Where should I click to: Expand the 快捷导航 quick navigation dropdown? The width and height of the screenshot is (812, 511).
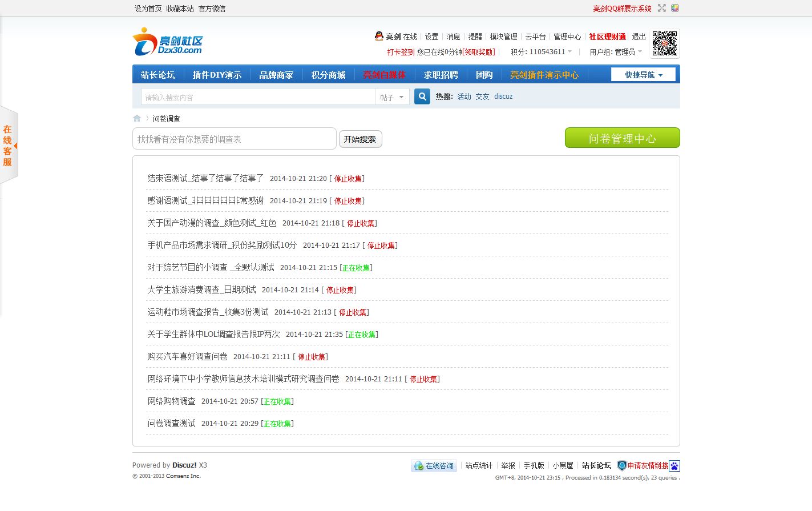point(643,75)
